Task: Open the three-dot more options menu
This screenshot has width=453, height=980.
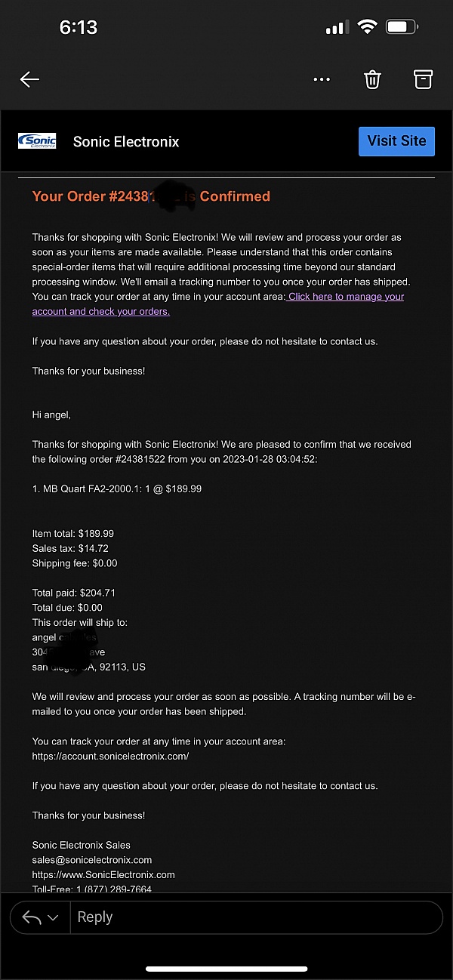Action: [x=322, y=79]
